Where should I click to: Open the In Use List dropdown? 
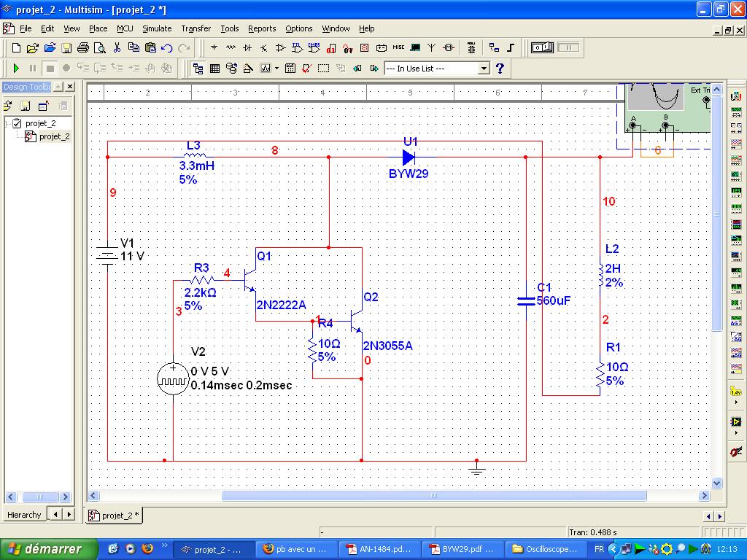[483, 69]
